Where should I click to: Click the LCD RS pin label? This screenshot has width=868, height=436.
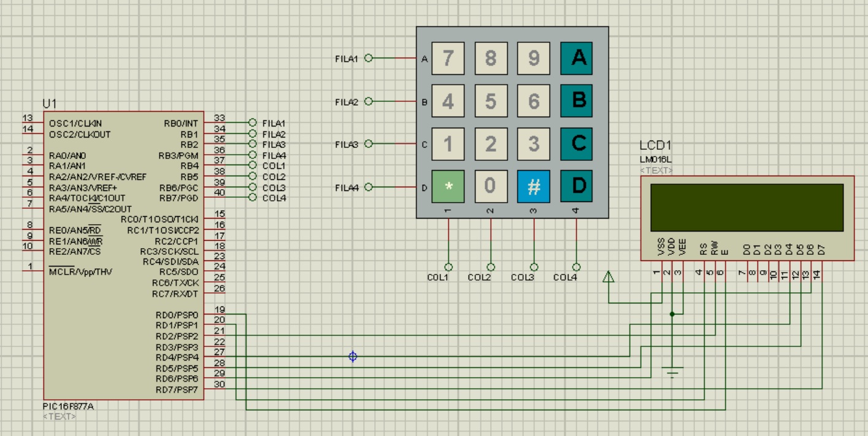pyautogui.click(x=704, y=249)
